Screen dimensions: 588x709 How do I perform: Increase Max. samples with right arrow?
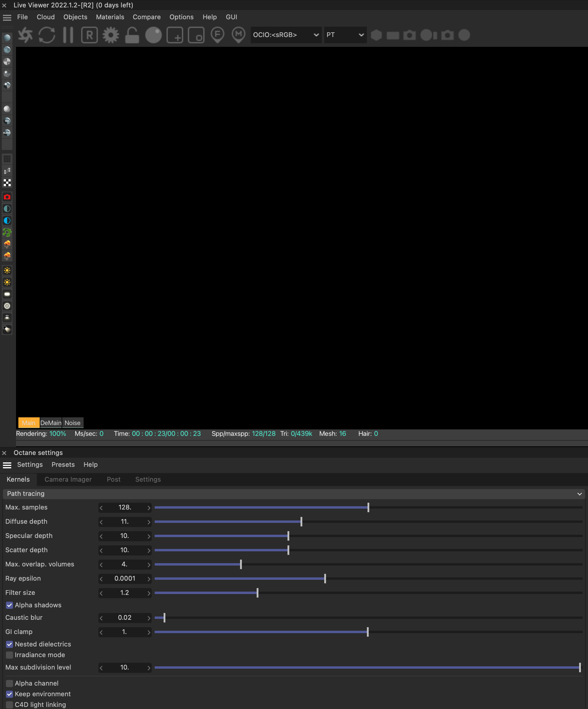pos(148,507)
